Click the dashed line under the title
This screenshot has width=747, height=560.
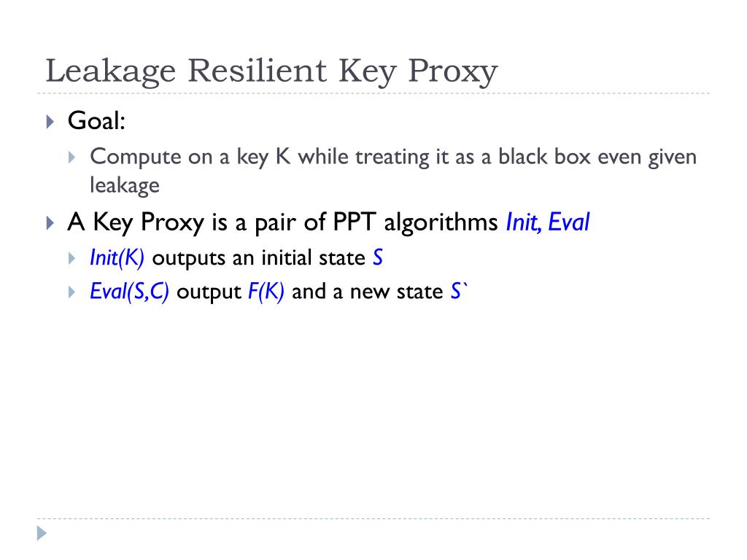[373, 93]
